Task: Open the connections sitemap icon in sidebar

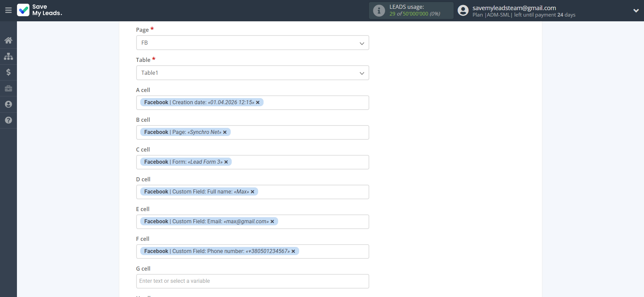Action: tap(8, 56)
